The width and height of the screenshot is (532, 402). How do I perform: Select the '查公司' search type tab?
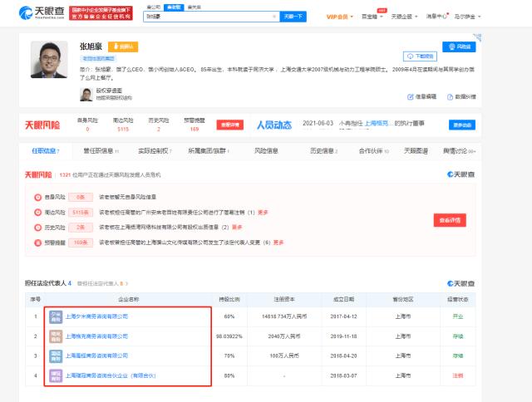(153, 7)
